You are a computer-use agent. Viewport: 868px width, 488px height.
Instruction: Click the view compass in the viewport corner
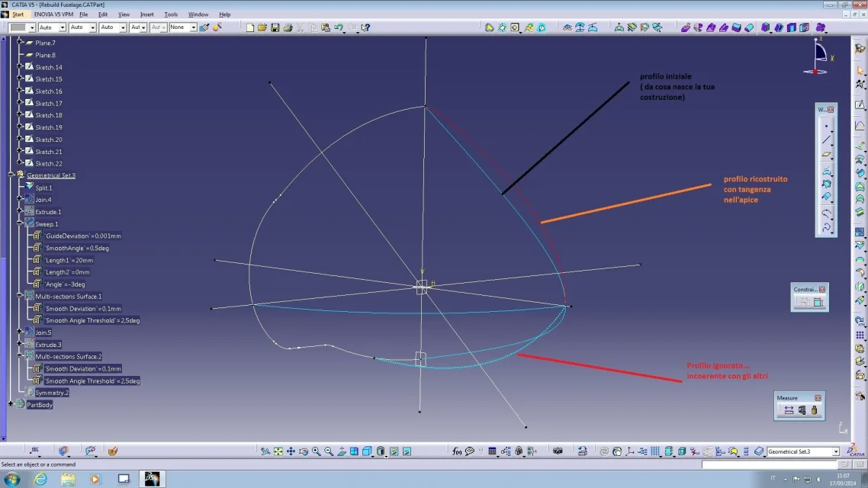[x=818, y=57]
